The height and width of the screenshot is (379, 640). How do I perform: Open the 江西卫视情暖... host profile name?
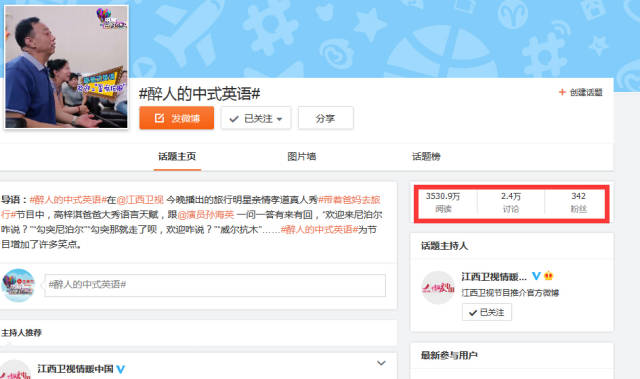[x=494, y=277]
